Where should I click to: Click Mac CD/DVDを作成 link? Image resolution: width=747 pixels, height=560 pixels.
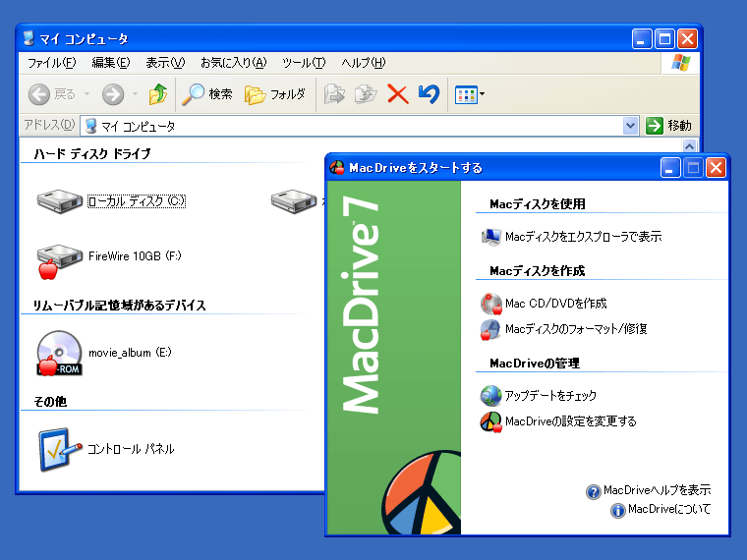[556, 304]
